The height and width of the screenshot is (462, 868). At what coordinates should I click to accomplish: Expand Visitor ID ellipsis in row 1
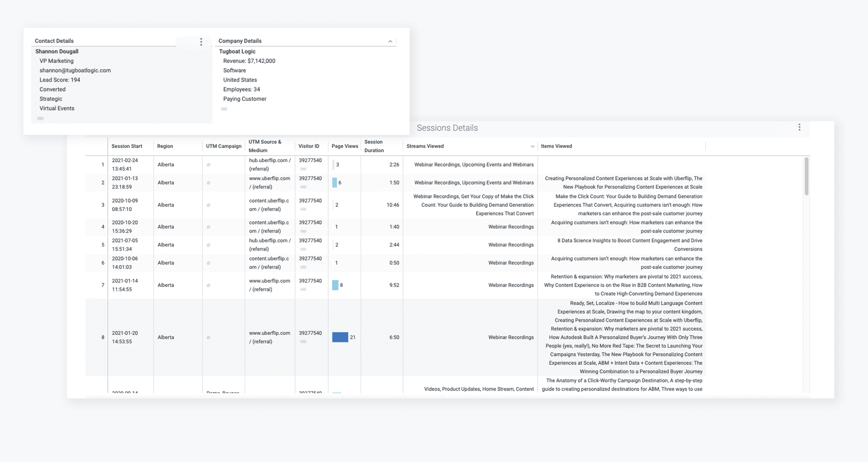tap(303, 169)
